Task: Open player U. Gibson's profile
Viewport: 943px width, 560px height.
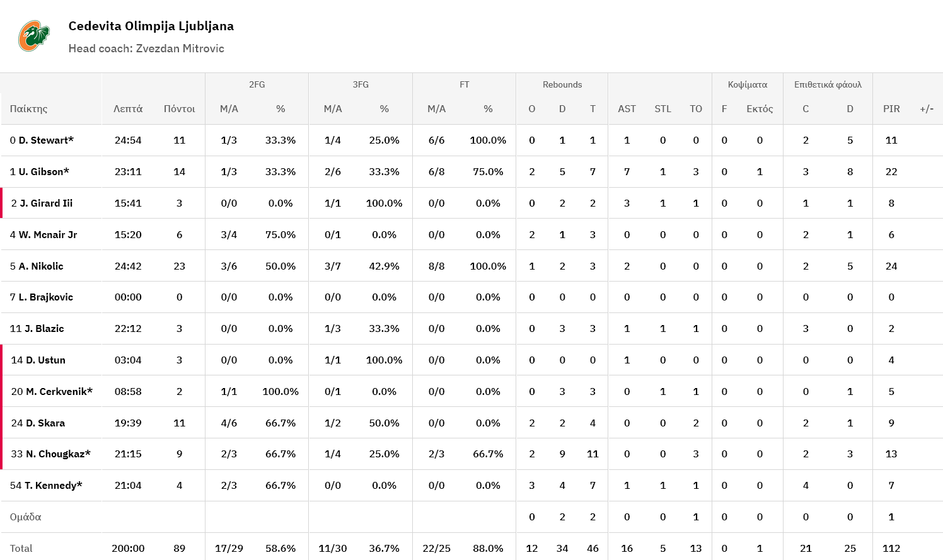Action: click(x=43, y=172)
